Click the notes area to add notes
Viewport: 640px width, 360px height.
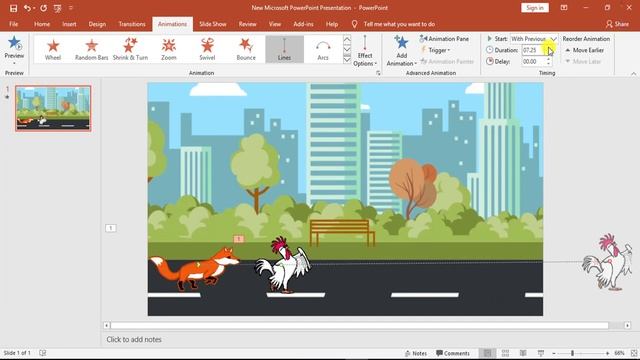(134, 340)
